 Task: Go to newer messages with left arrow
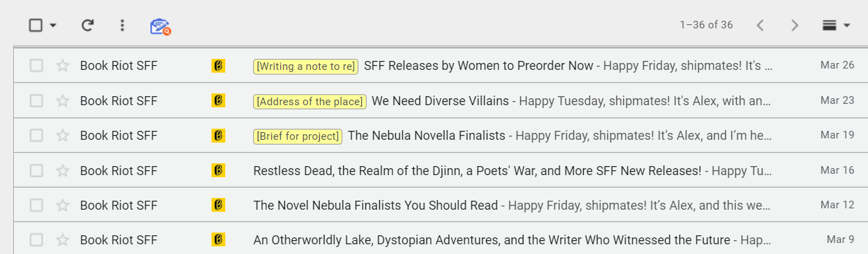761,26
